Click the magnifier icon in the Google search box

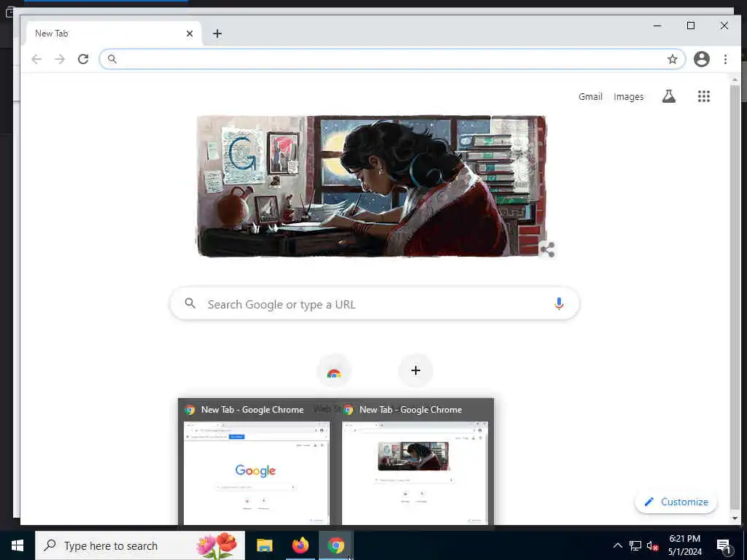tap(190, 303)
